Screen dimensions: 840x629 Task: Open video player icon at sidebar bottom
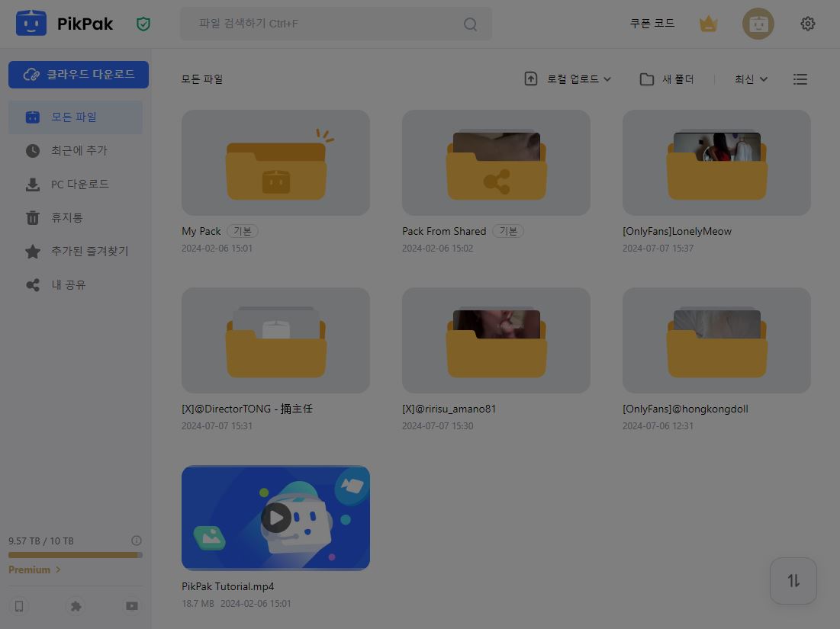click(132, 606)
